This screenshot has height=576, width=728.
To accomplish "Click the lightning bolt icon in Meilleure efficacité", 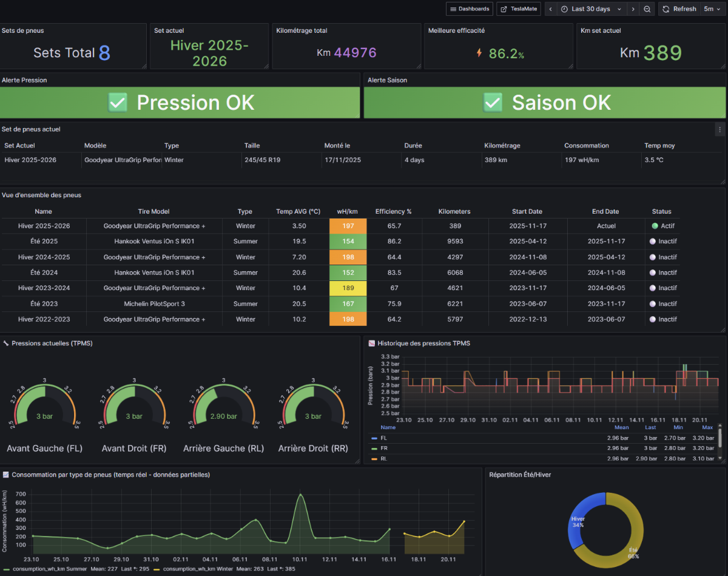I will pos(479,53).
